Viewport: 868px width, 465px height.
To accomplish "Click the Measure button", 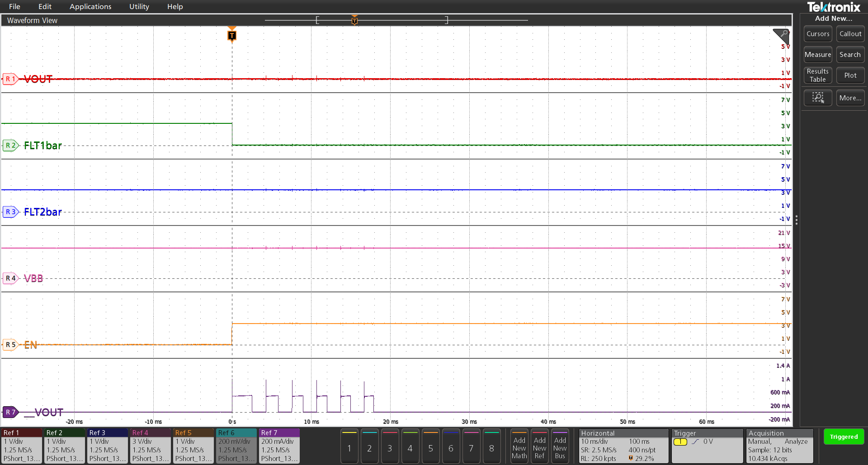I will coord(818,54).
